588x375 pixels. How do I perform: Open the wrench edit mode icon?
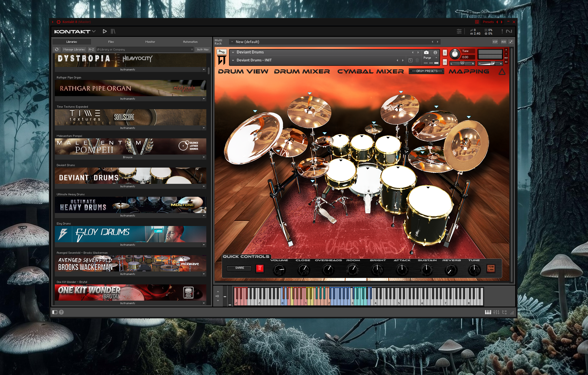(222, 52)
